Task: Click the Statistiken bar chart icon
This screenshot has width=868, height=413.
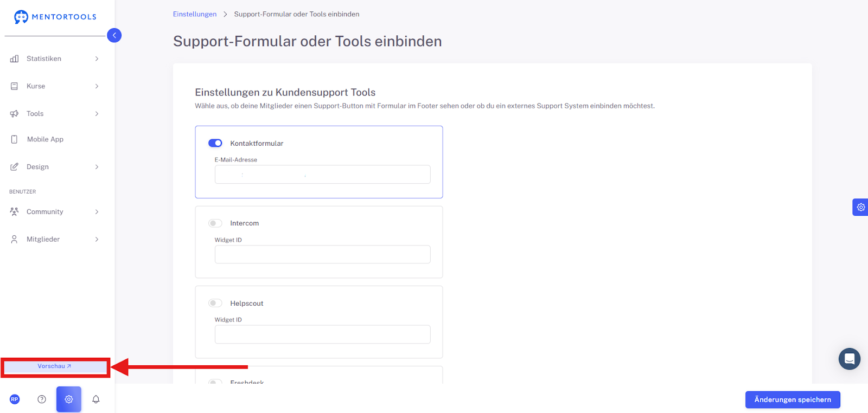Action: tap(15, 59)
